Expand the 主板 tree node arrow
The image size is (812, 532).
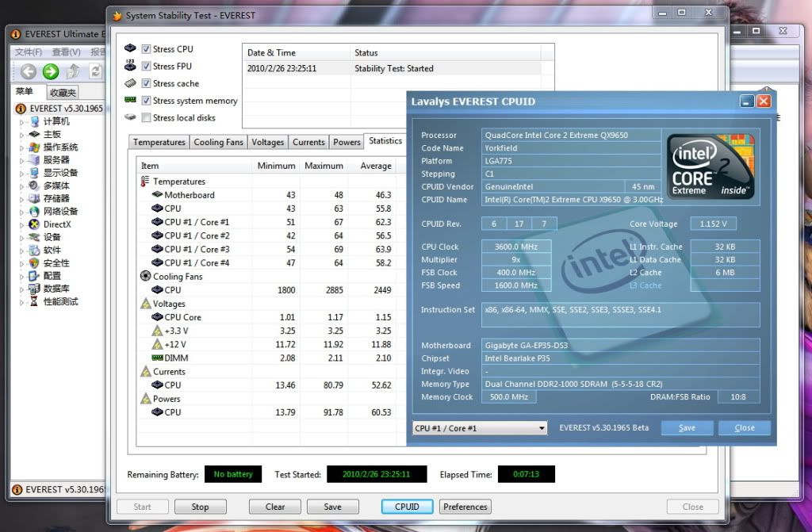tap(22, 135)
